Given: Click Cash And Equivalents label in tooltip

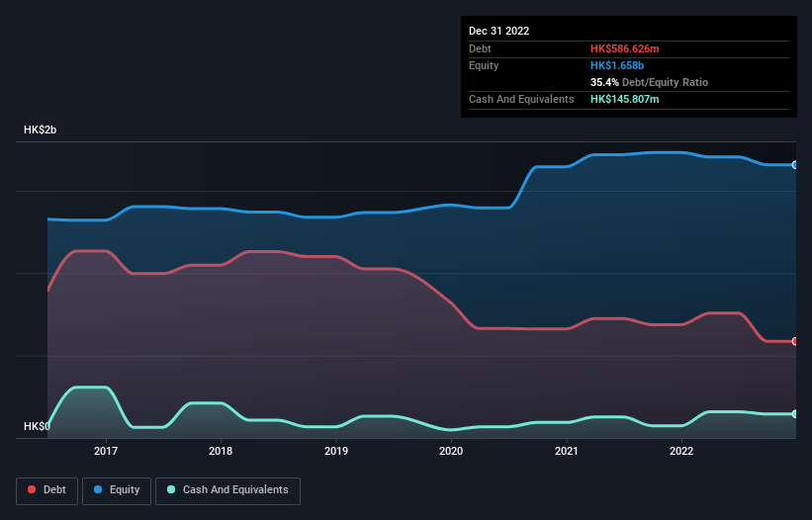Looking at the screenshot, I should click(x=521, y=99).
